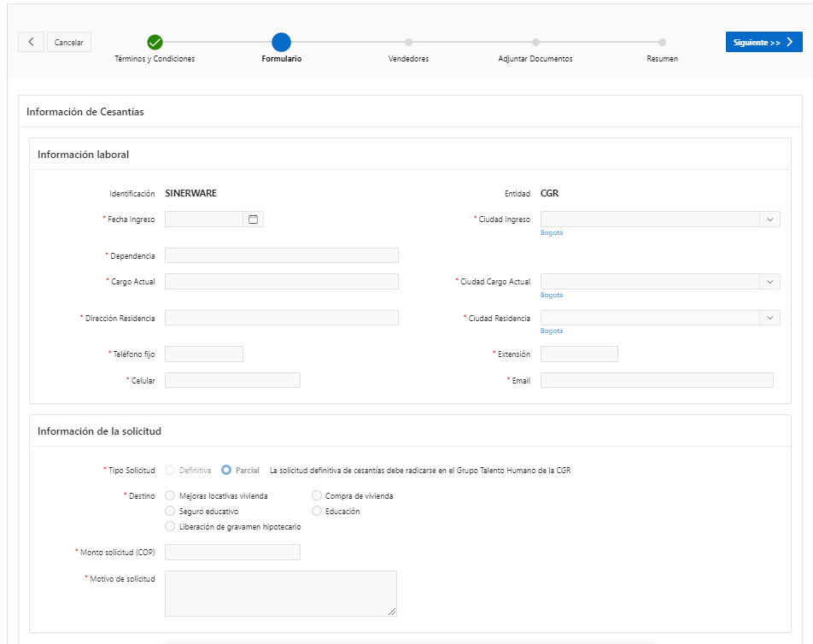Focus the Cargo Actual text field
Viewport: 813px width, 644px height.
[x=282, y=282]
